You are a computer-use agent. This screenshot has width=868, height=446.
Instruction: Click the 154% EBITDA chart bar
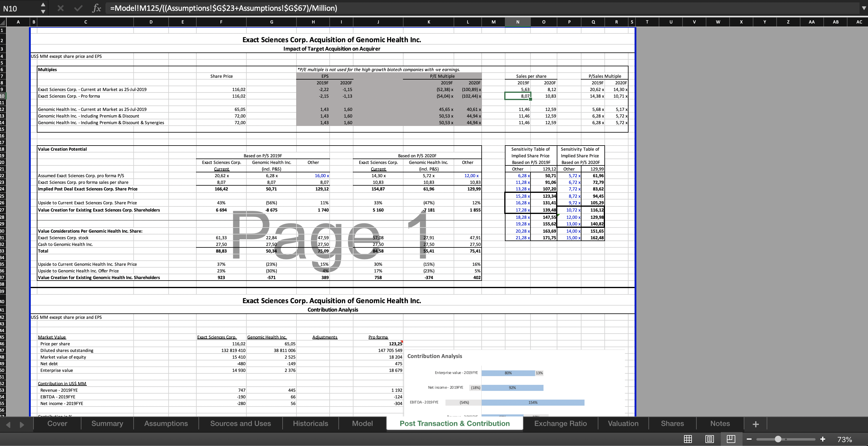pos(533,403)
